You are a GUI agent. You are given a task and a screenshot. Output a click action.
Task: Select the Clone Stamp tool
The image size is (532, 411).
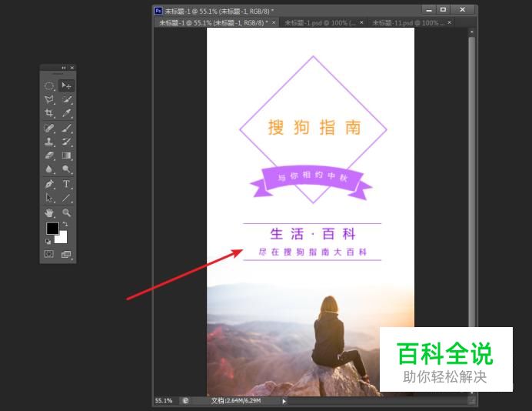49,142
